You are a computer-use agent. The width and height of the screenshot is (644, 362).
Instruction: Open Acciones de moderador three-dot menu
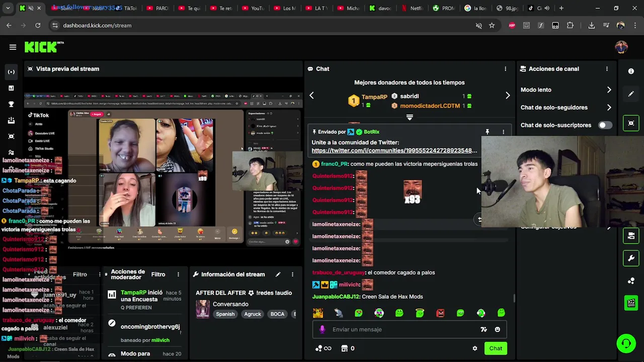point(178,275)
